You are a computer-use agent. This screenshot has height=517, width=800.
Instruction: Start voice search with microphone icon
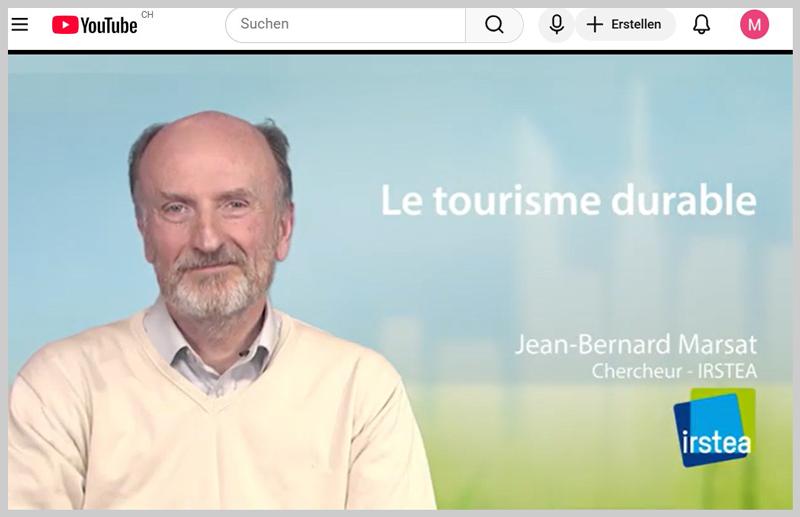coord(557,24)
